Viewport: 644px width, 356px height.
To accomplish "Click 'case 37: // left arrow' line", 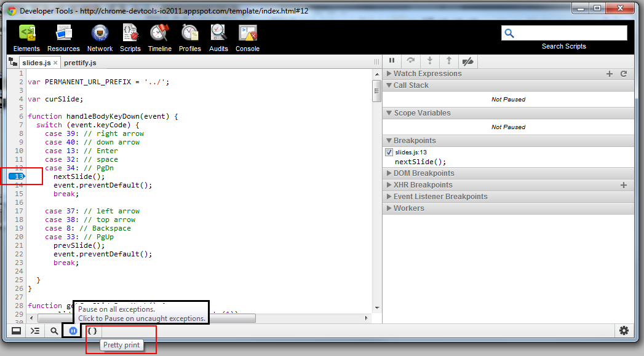I will coord(92,211).
